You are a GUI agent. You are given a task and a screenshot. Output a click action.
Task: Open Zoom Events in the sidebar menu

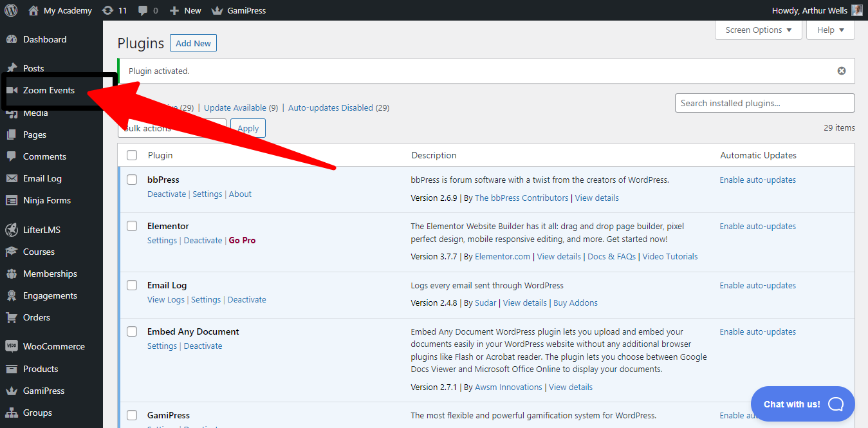tap(49, 90)
